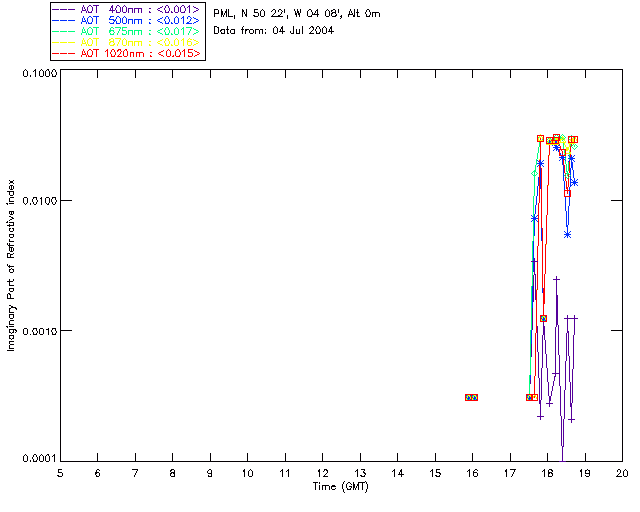Select the x-axis tick label 16

[x=472, y=472]
